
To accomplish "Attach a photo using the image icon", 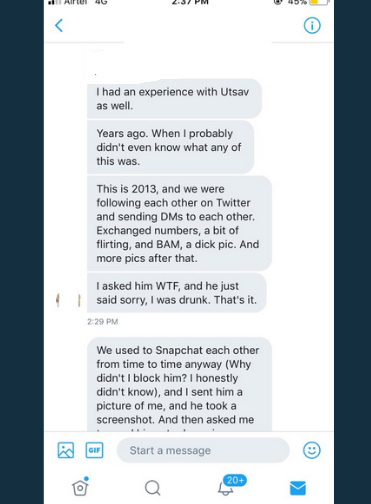I will pos(66,450).
